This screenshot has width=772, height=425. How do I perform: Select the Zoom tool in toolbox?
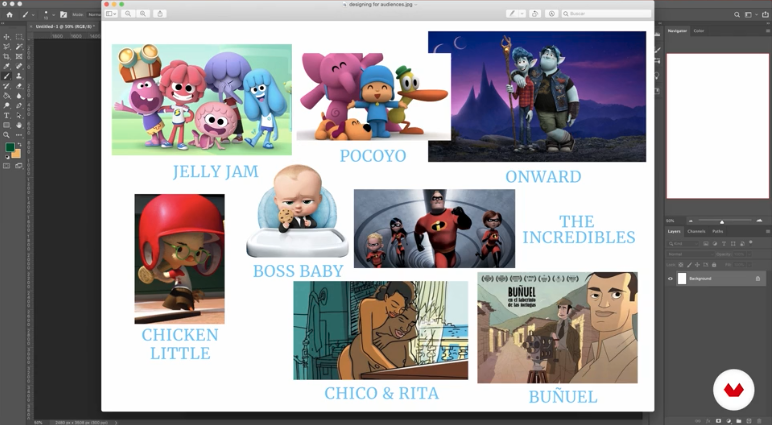(6, 135)
